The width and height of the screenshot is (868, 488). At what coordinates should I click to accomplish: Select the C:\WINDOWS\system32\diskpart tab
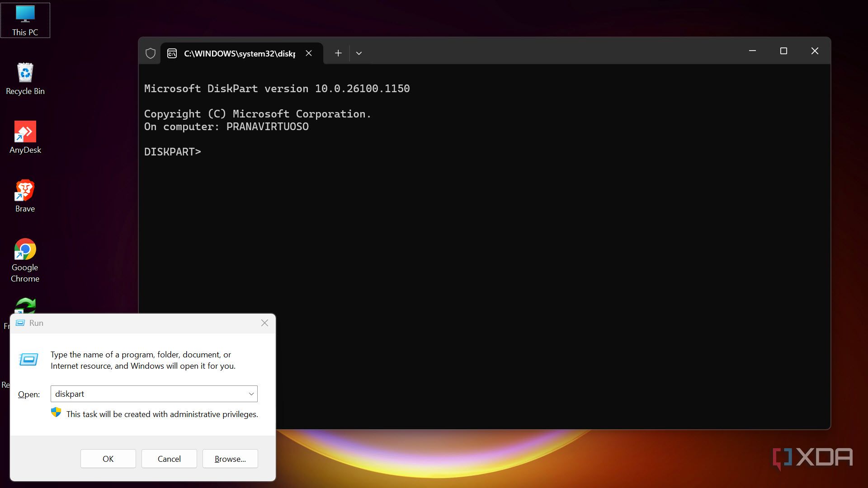click(239, 53)
